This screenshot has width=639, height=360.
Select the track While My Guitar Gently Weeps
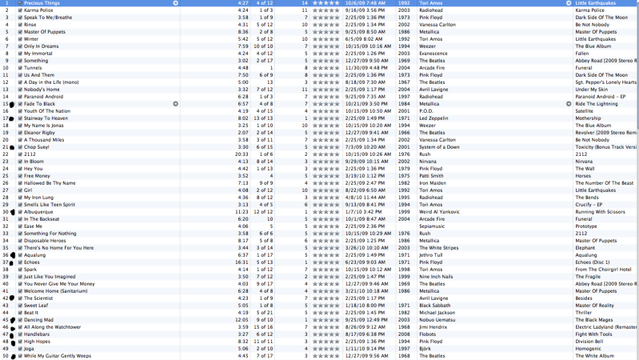[x=320, y=356]
